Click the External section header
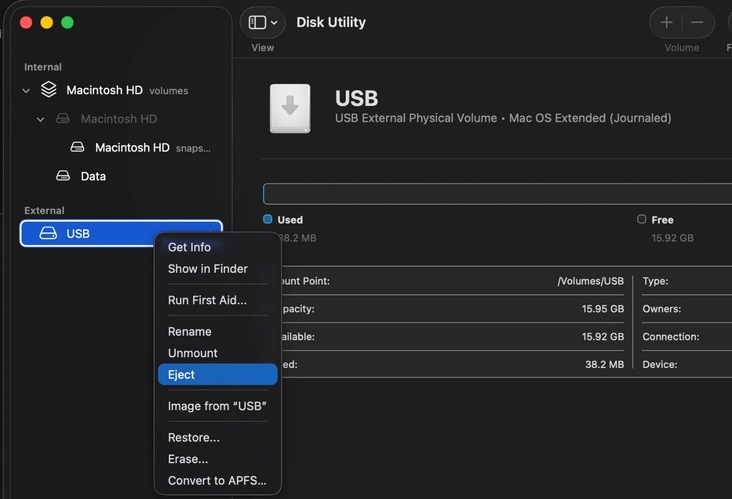This screenshot has height=499, width=732. point(44,211)
